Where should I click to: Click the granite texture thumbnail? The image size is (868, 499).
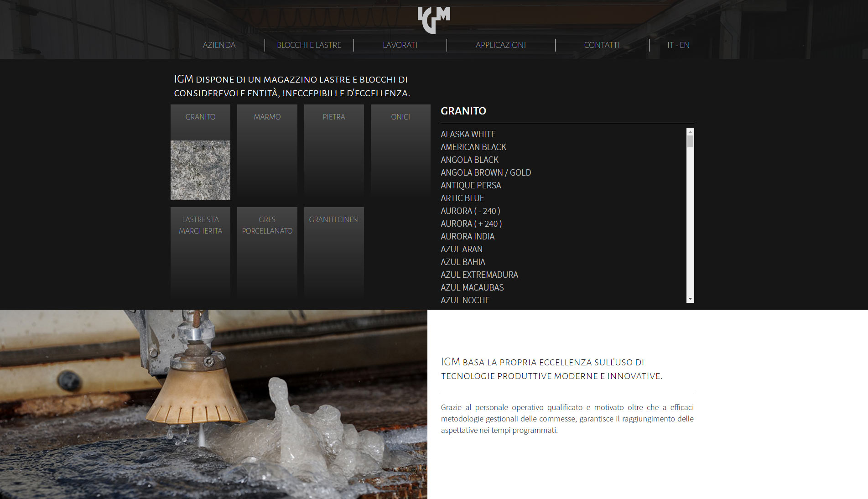200,170
